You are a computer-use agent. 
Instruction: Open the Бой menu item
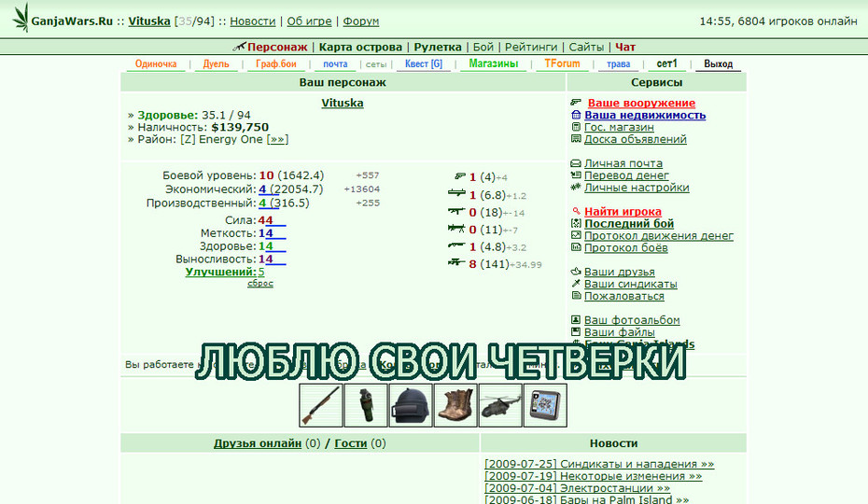click(x=483, y=47)
